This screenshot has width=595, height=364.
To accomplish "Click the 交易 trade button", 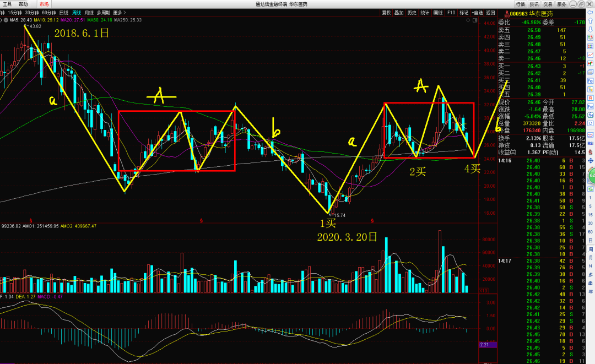I will tap(548, 4).
